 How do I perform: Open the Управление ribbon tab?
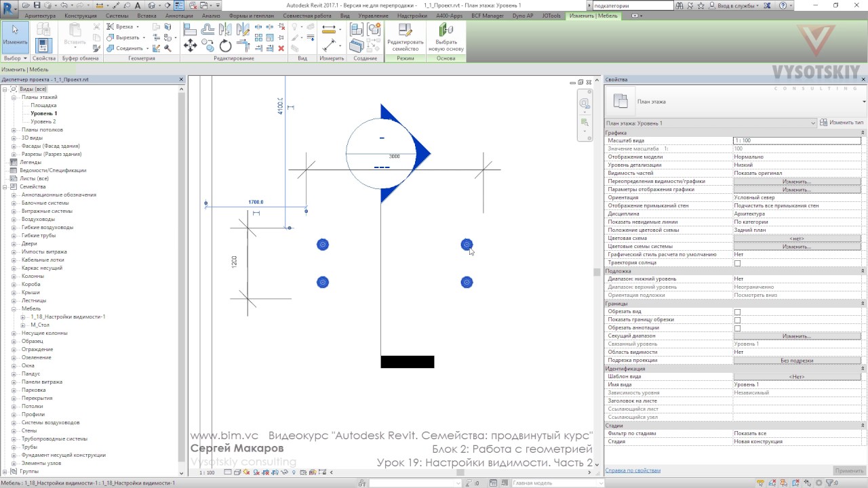coord(373,16)
